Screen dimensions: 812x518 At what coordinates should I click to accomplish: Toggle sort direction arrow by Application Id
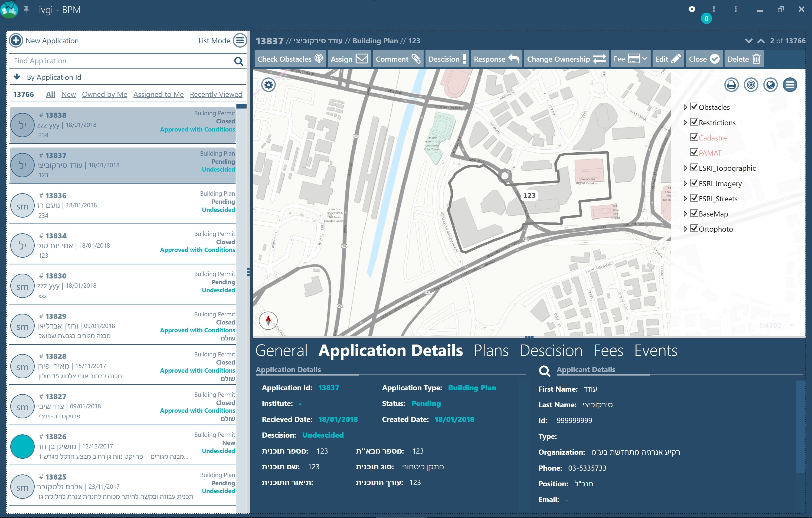(17, 77)
